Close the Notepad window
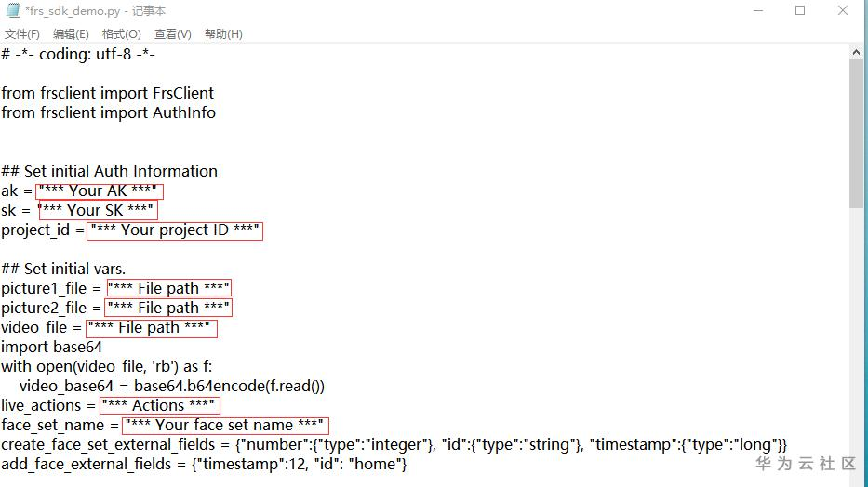The width and height of the screenshot is (868, 487). [x=844, y=11]
